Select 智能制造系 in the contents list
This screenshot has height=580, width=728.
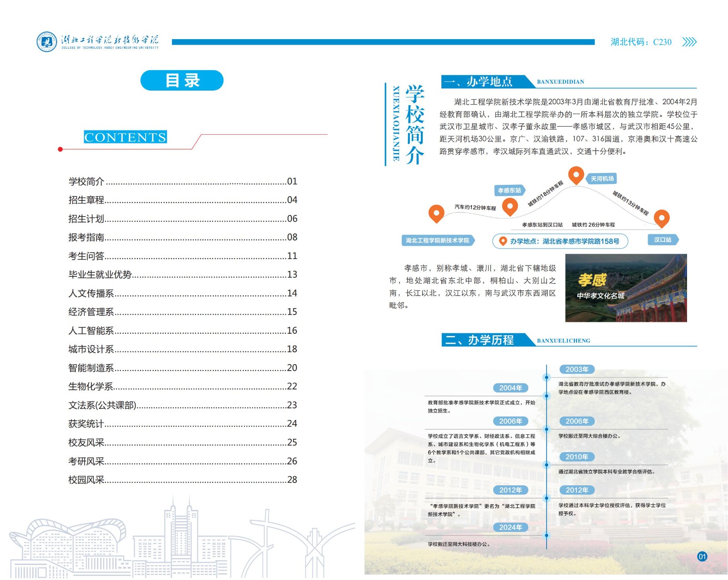[182, 368]
